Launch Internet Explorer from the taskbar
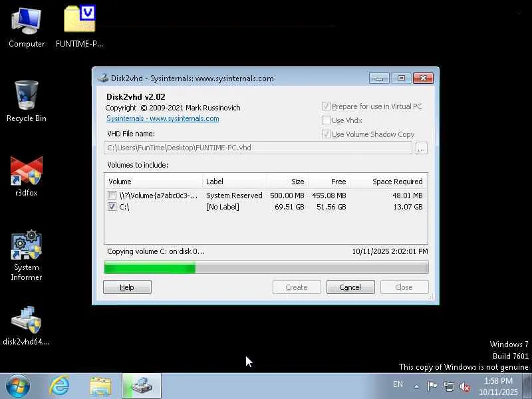Image resolution: width=532 pixels, height=399 pixels. click(x=59, y=386)
